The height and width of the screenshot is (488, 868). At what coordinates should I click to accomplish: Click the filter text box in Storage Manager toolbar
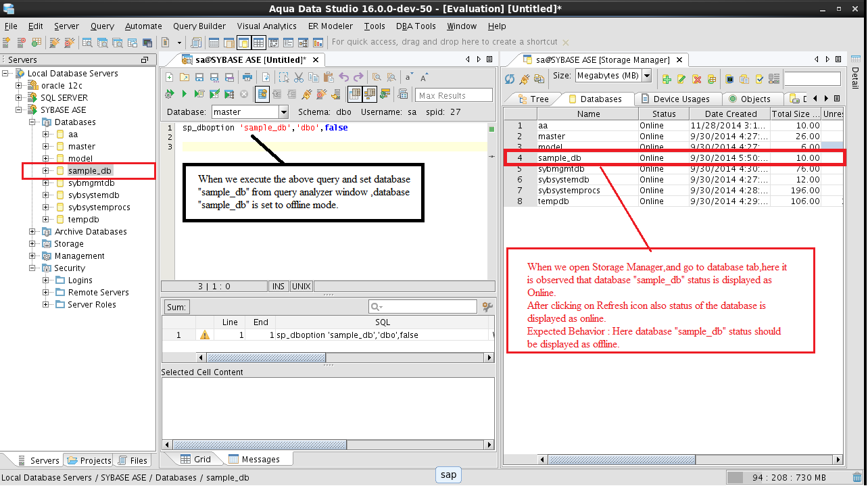(x=812, y=79)
